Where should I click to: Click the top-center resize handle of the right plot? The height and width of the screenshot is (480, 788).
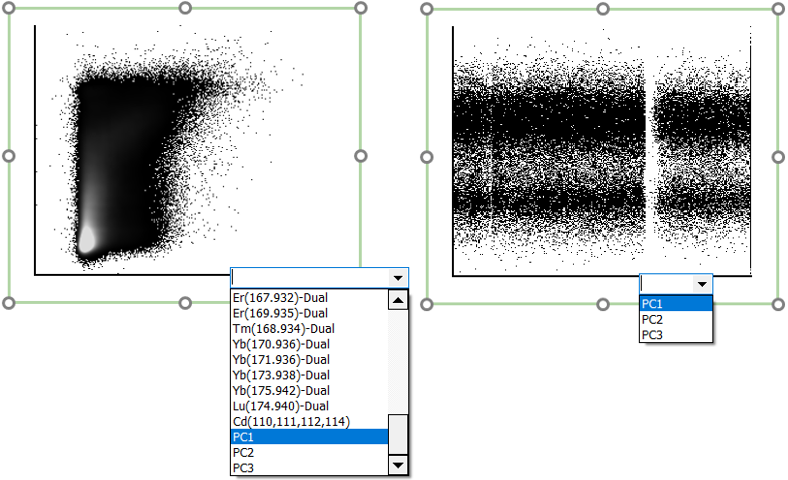[x=603, y=9]
